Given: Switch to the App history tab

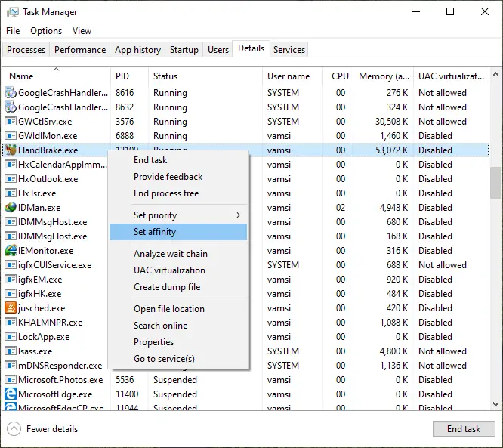Looking at the screenshot, I should (137, 50).
